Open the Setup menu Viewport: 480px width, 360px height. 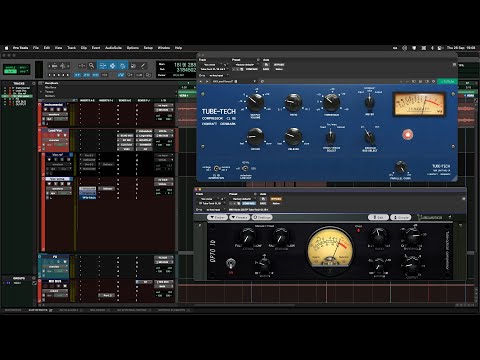pos(148,48)
